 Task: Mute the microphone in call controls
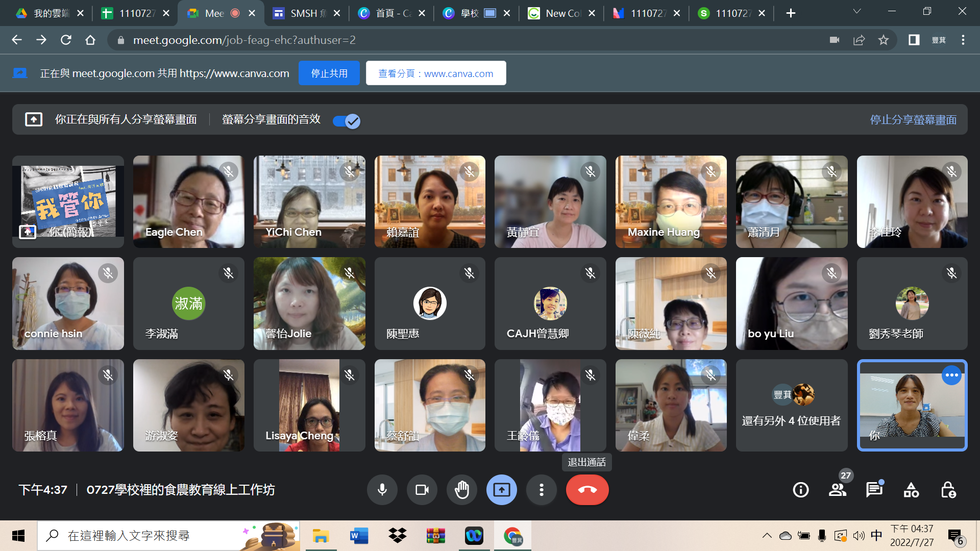(382, 490)
